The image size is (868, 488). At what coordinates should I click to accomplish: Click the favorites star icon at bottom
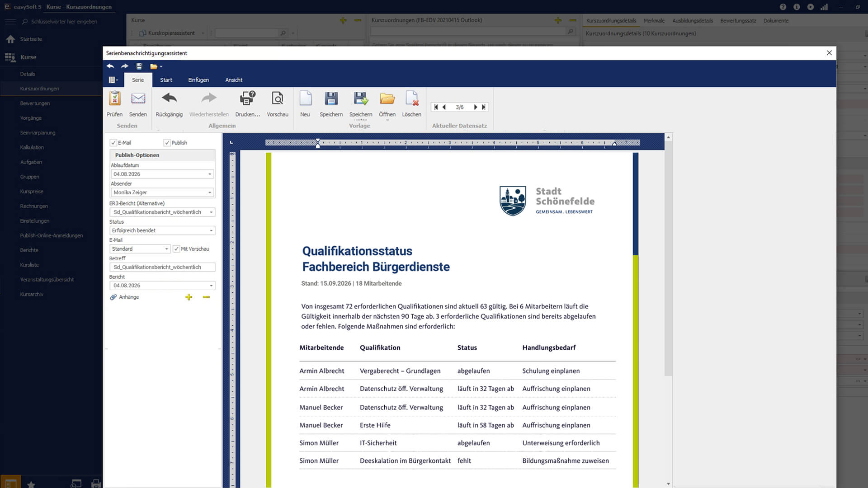(x=31, y=484)
